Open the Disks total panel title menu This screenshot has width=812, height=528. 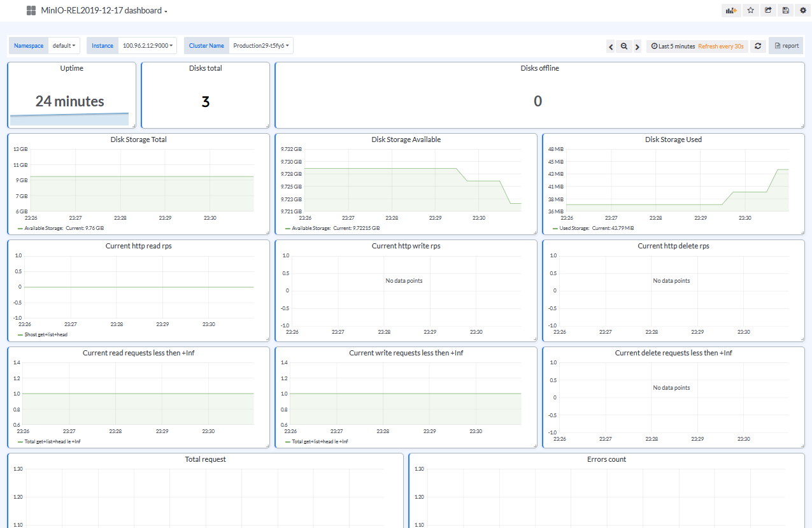pos(206,68)
